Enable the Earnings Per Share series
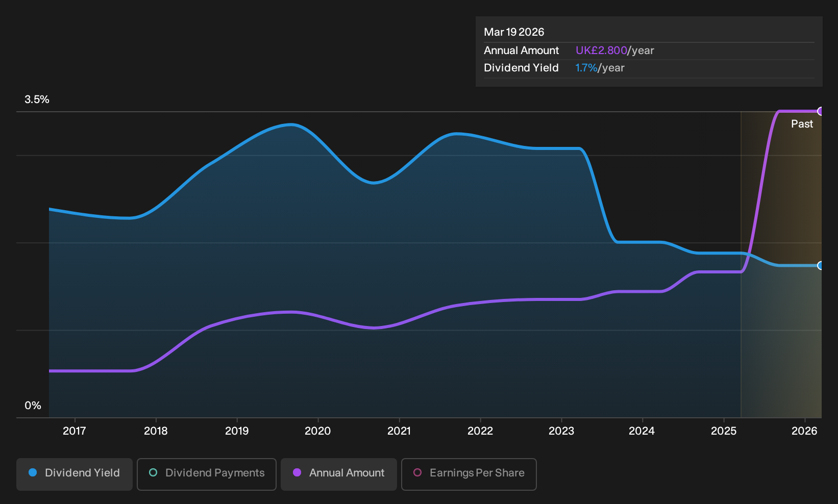The image size is (838, 504). tap(469, 474)
